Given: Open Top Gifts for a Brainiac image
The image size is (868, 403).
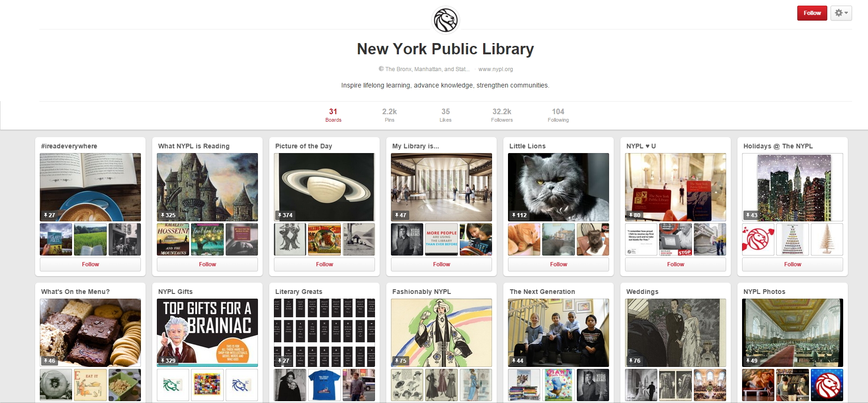Looking at the screenshot, I should coord(207,333).
